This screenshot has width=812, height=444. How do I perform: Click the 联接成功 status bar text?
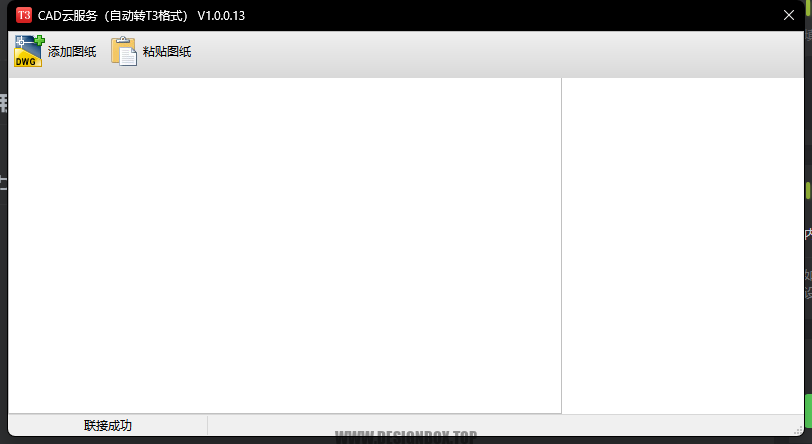click(x=108, y=425)
